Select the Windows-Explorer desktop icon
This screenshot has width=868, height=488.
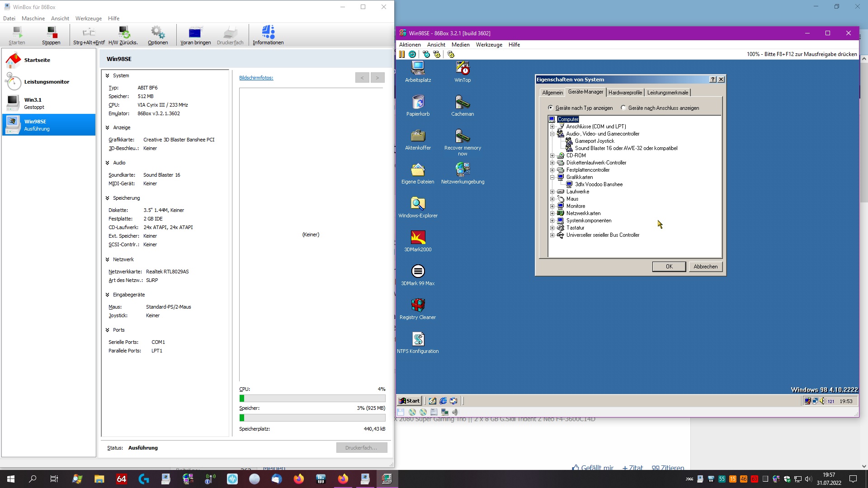tap(418, 207)
